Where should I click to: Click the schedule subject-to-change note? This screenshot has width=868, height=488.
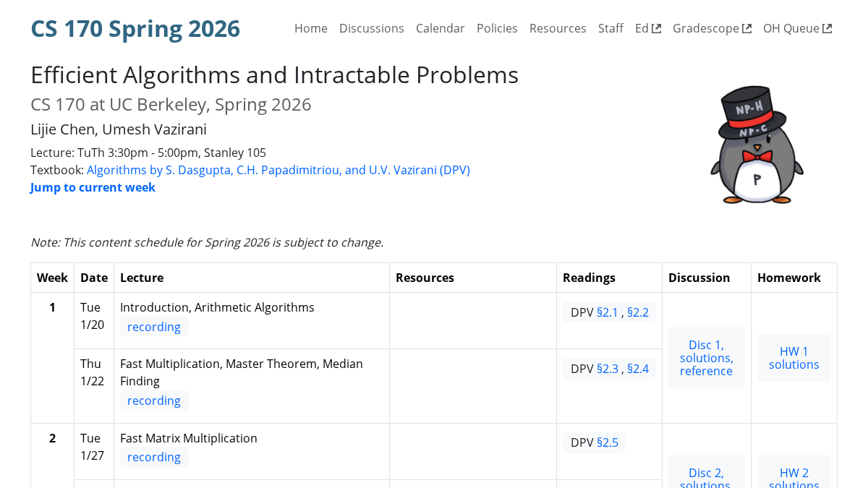207,242
